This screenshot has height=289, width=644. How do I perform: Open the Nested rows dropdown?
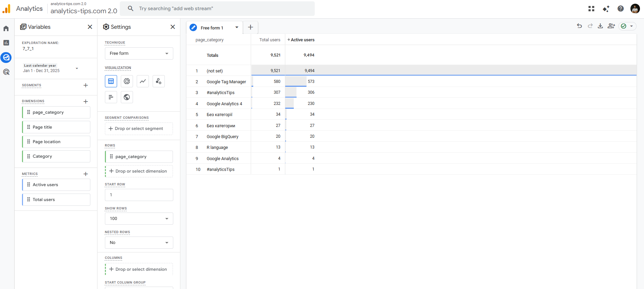[139, 243]
